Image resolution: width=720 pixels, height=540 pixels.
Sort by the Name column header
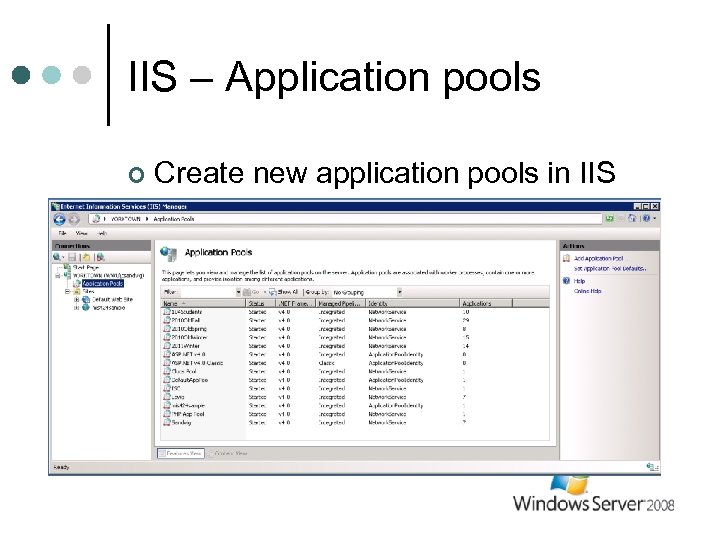(203, 304)
